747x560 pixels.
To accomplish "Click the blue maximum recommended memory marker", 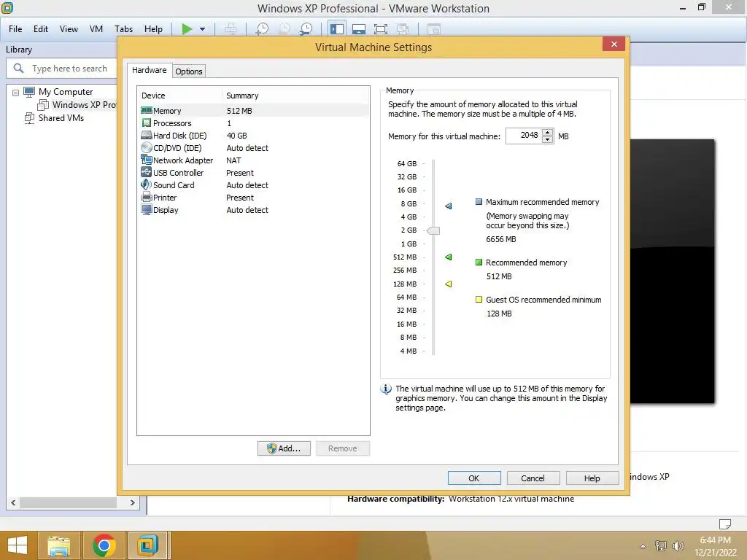I will 449,206.
